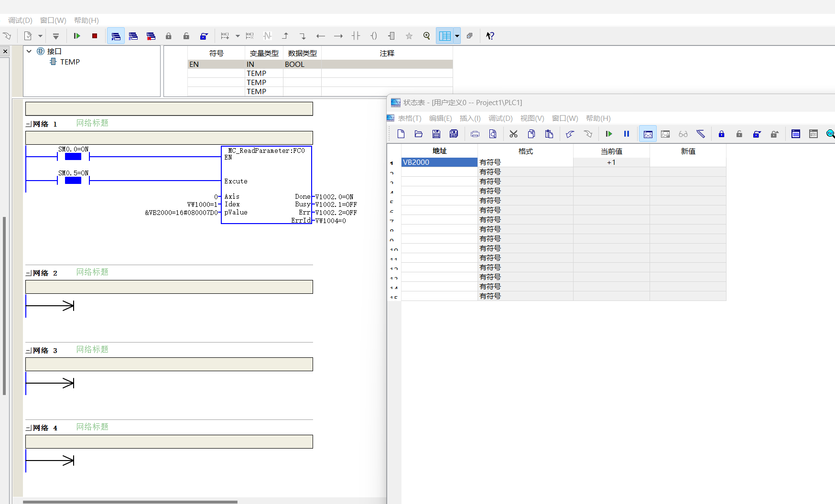Open the 窗口(W) menu in main window

53,20
